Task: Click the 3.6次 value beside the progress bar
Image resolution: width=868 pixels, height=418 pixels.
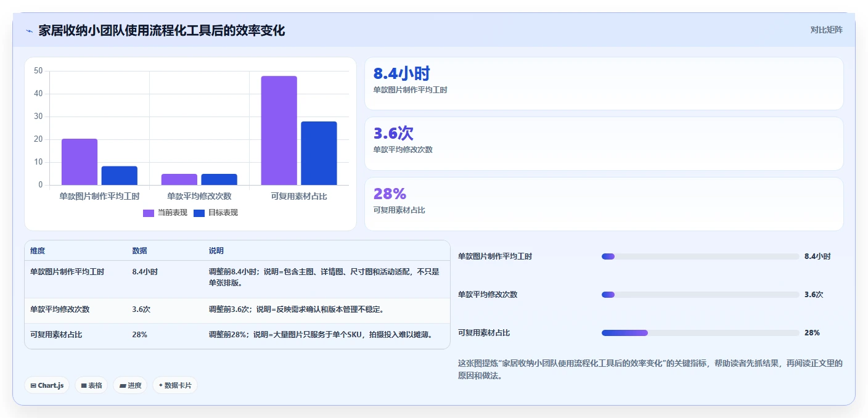Action: click(x=814, y=295)
